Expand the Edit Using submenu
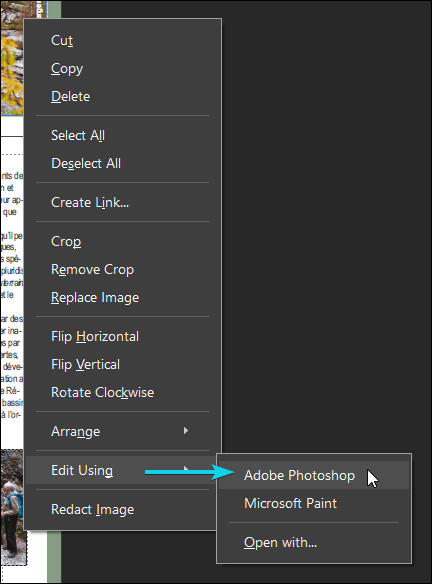 tap(123, 470)
